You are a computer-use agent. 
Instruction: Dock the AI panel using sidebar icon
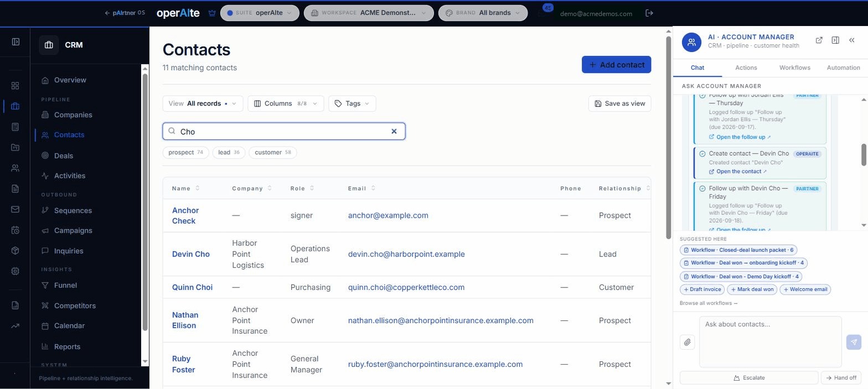click(x=835, y=40)
